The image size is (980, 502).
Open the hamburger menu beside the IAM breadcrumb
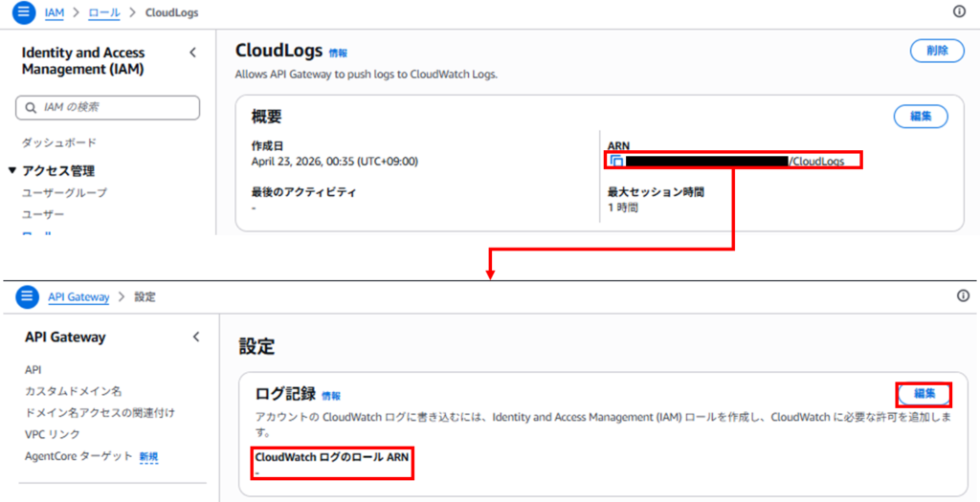pos(25,13)
